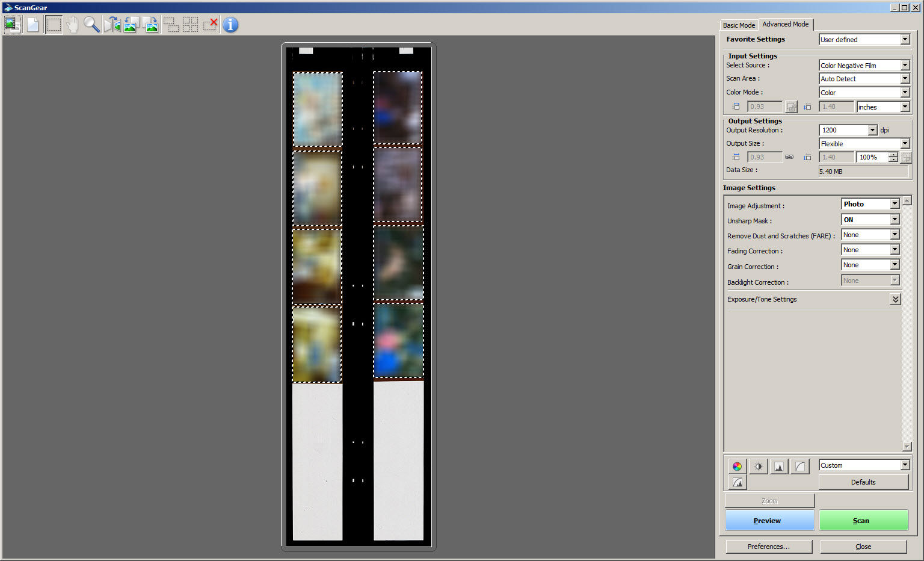
Task: Click the Preferences... button
Action: click(x=769, y=547)
